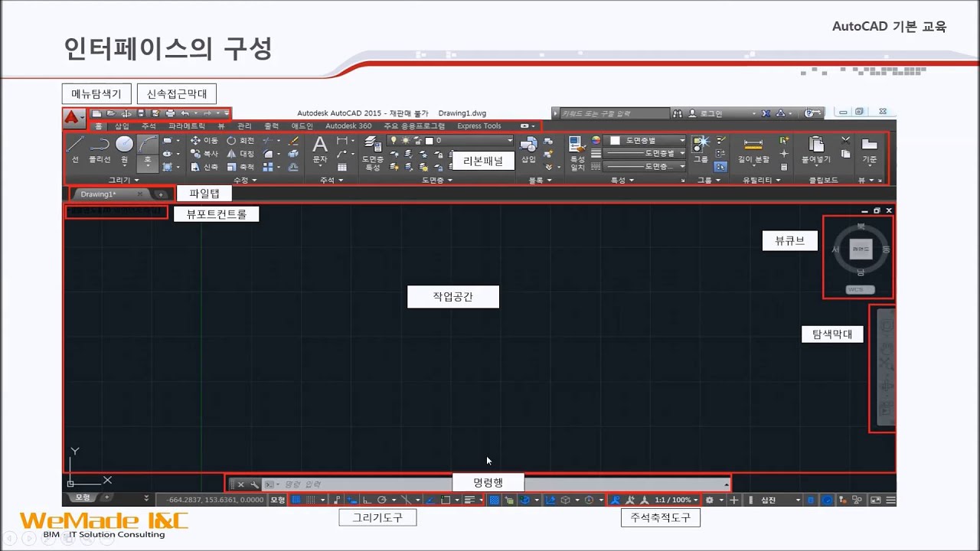The height and width of the screenshot is (551, 980).
Task: Select the 원 (Circle) tool
Action: tap(124, 150)
